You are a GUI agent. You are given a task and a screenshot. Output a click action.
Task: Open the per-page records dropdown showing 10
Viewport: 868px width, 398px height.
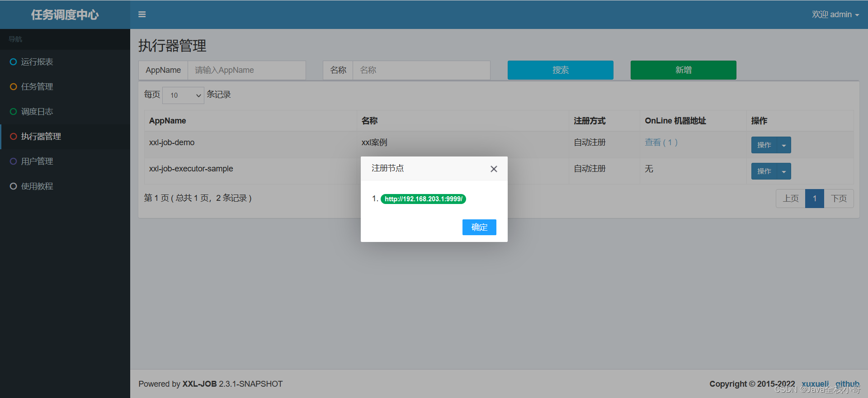[x=183, y=95]
